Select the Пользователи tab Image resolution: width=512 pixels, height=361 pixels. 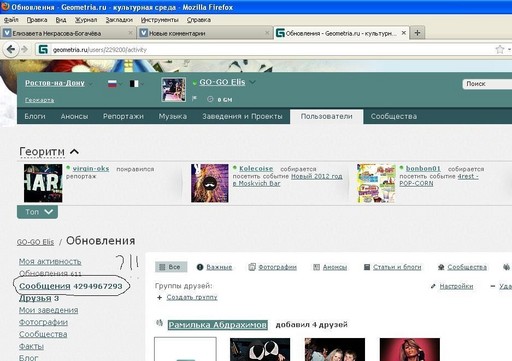[327, 116]
